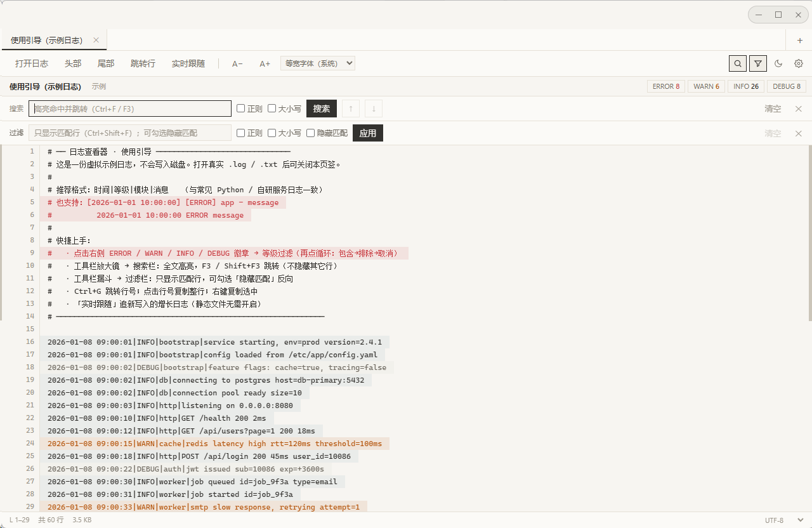Close the search bar X icon
The image size is (812, 528).
pyautogui.click(x=799, y=109)
